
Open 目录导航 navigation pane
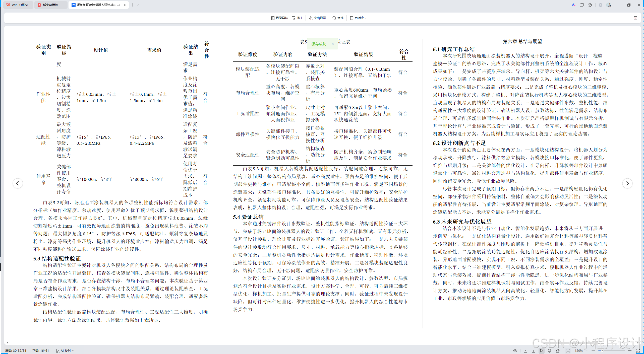pos(280,18)
